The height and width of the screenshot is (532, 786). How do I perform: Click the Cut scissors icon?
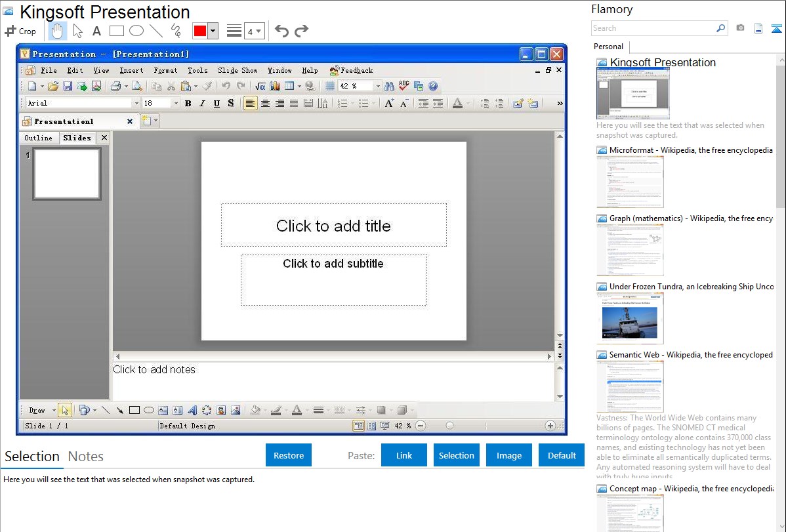(171, 86)
